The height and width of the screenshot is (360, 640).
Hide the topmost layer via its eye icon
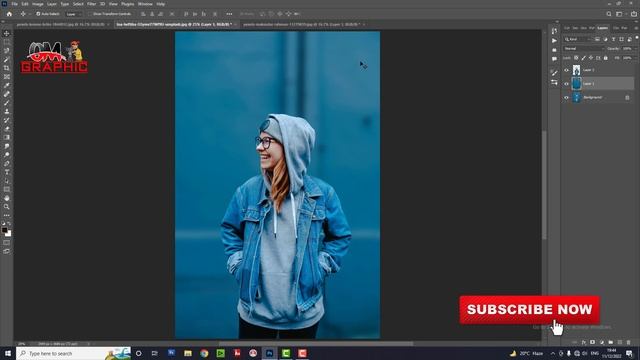(x=566, y=70)
